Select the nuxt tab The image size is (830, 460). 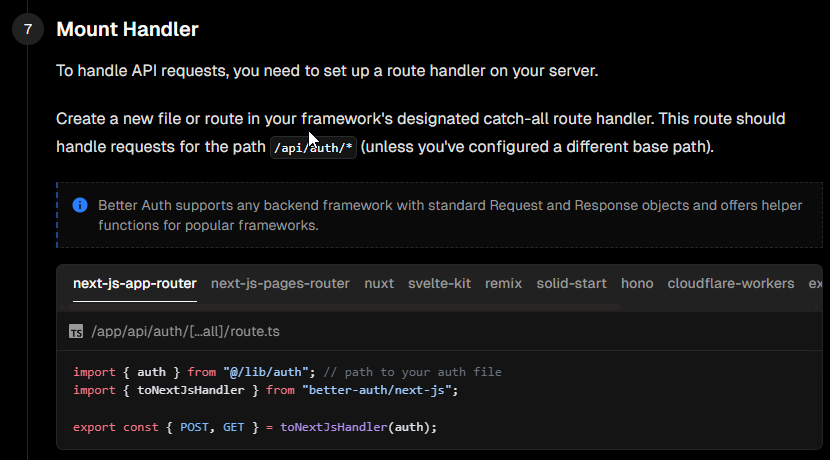379,283
